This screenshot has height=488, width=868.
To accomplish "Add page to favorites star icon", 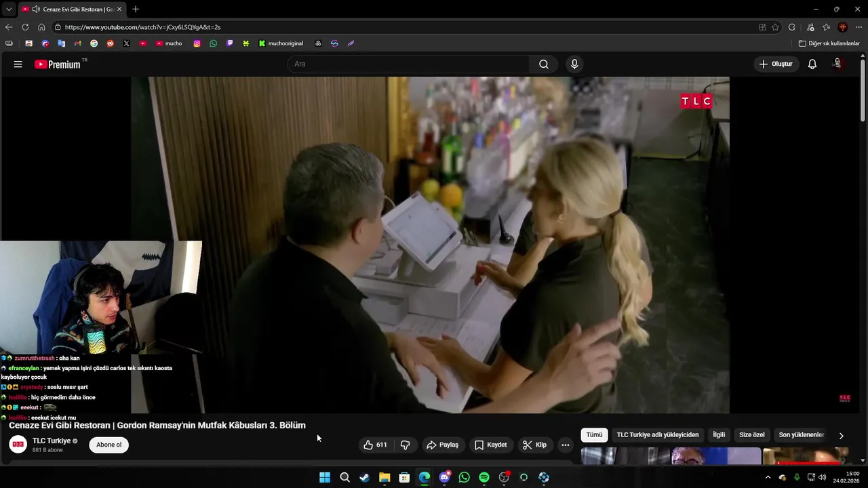I will (x=775, y=27).
